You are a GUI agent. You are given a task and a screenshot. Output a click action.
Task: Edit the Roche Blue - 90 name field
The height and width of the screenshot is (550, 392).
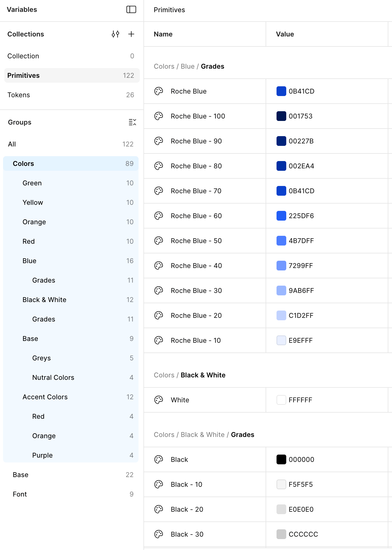point(196,141)
